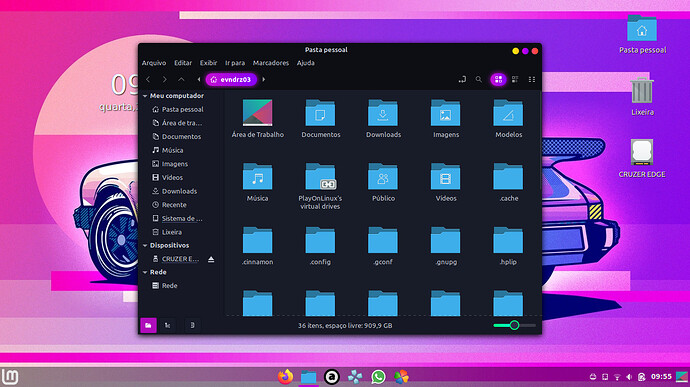Image resolution: width=690 pixels, height=387 pixels.
Task: Hide the sidebar using the status bar button
Action: tap(192, 325)
